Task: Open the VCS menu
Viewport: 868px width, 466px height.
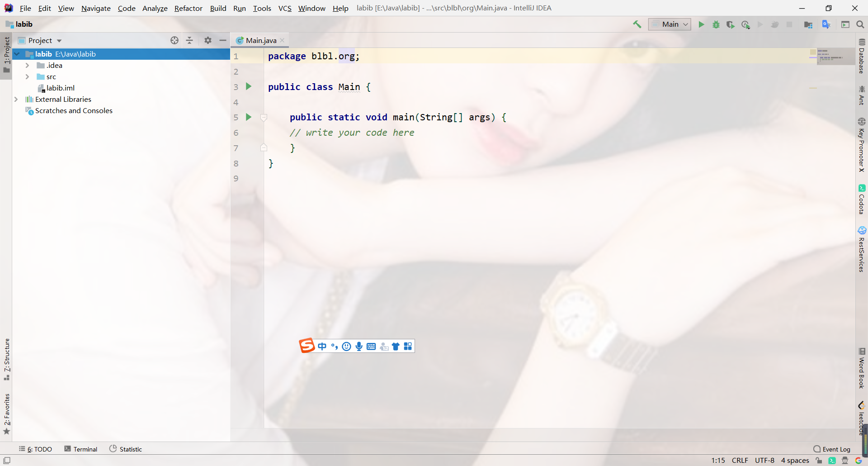Action: point(285,8)
